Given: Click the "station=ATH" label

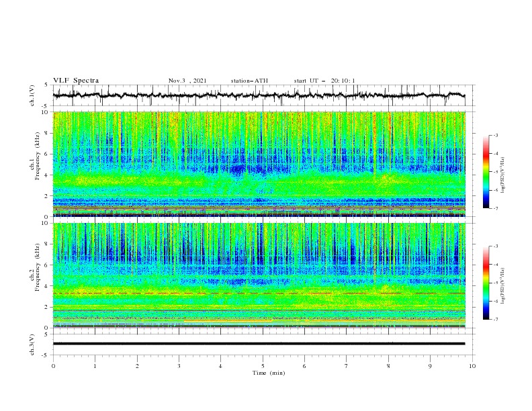Looking at the screenshot, I should [249, 81].
